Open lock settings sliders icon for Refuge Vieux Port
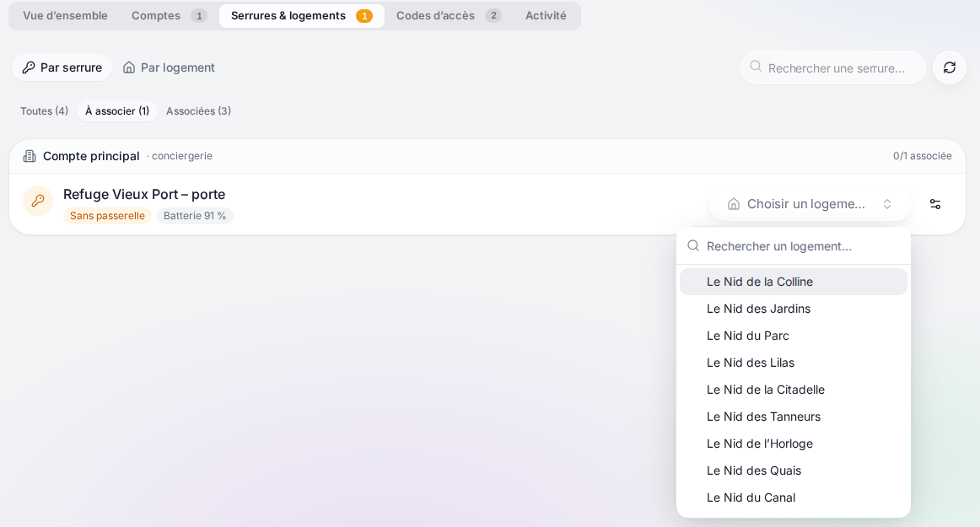The width and height of the screenshot is (980, 527). 935,204
